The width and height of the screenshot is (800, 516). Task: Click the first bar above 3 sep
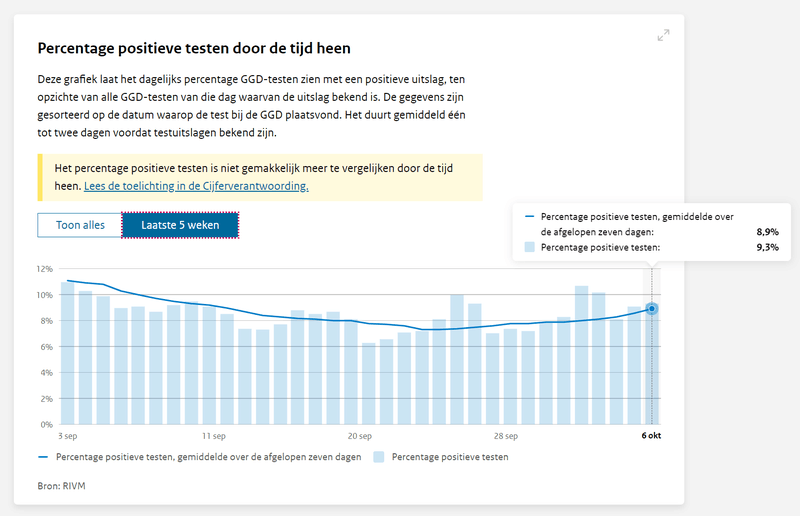pyautogui.click(x=68, y=353)
